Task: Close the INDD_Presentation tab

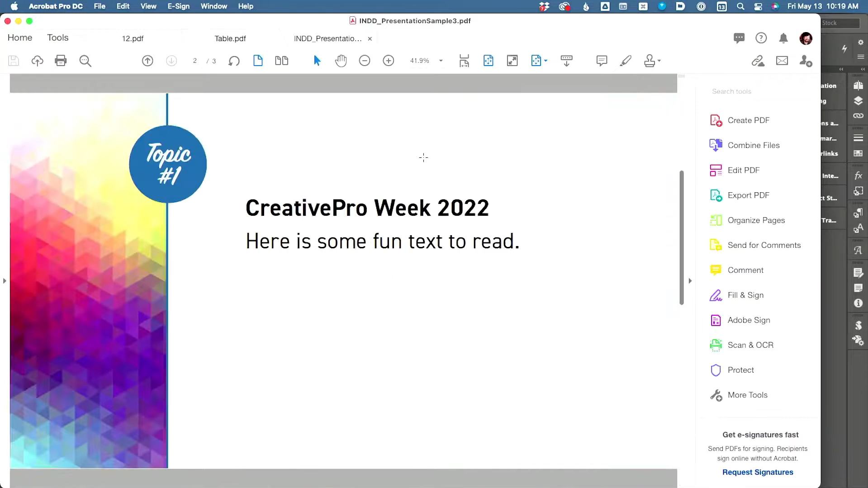Action: click(x=370, y=39)
